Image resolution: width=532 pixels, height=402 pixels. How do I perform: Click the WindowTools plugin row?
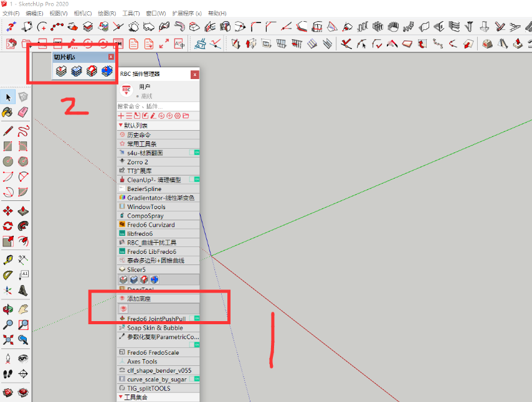coord(158,207)
